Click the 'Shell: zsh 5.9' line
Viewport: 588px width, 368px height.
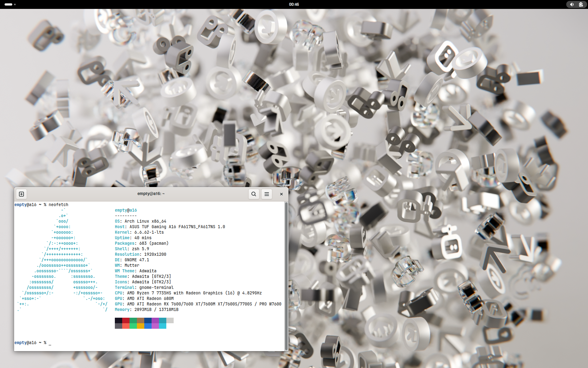(x=132, y=249)
